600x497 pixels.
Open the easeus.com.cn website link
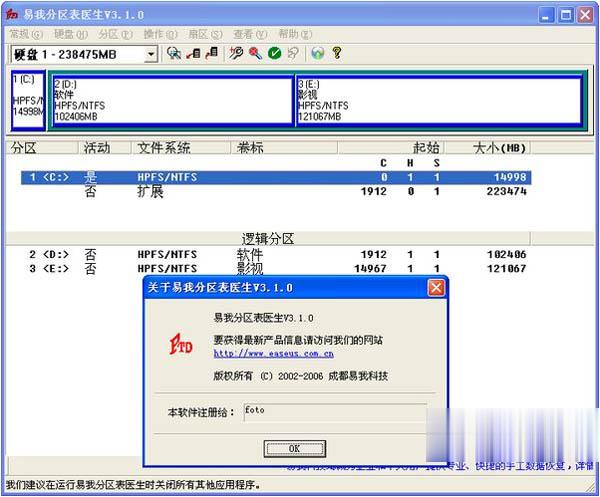tap(273, 354)
